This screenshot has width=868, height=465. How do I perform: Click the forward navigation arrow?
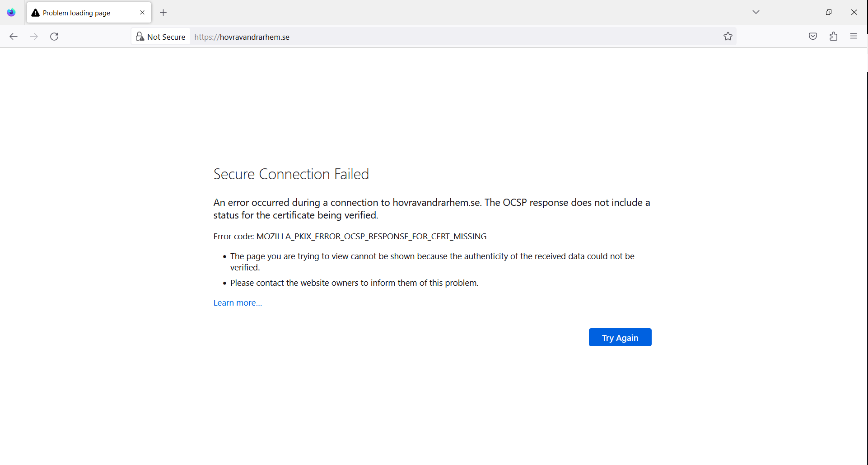tap(34, 37)
